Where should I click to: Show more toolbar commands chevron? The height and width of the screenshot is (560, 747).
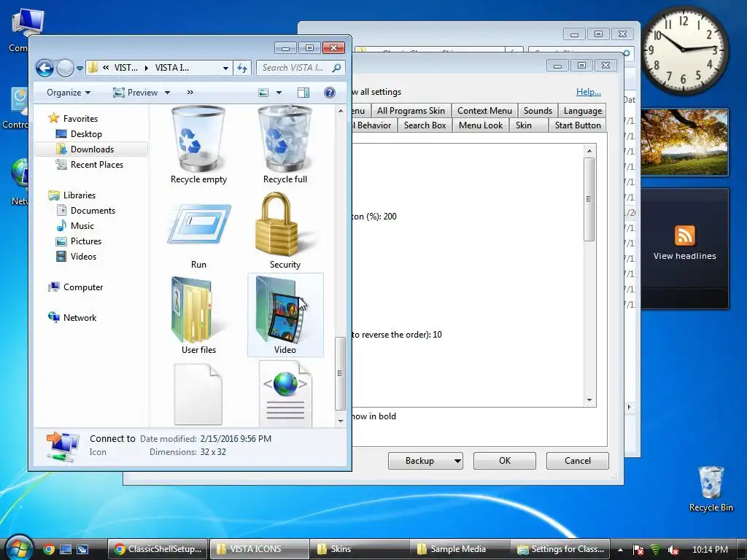(190, 93)
